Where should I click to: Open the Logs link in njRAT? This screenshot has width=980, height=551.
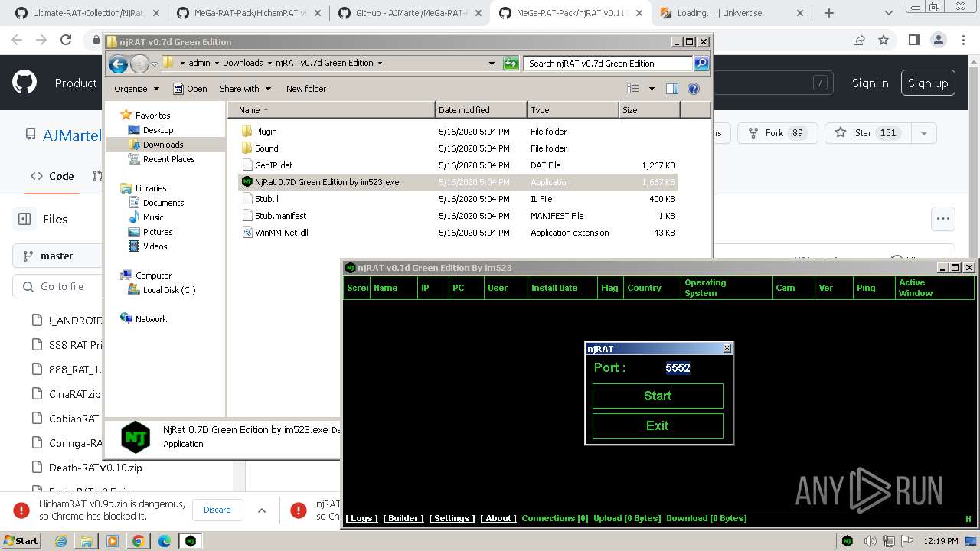tap(361, 518)
